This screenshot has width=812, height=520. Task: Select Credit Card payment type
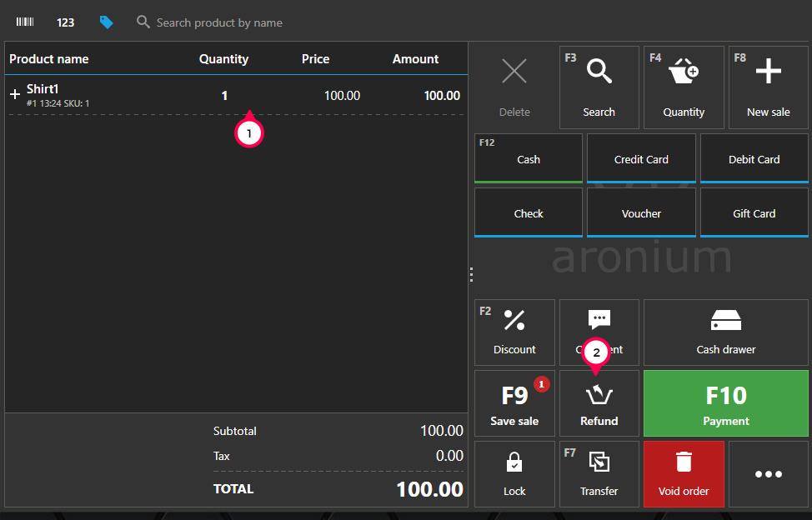coord(641,159)
